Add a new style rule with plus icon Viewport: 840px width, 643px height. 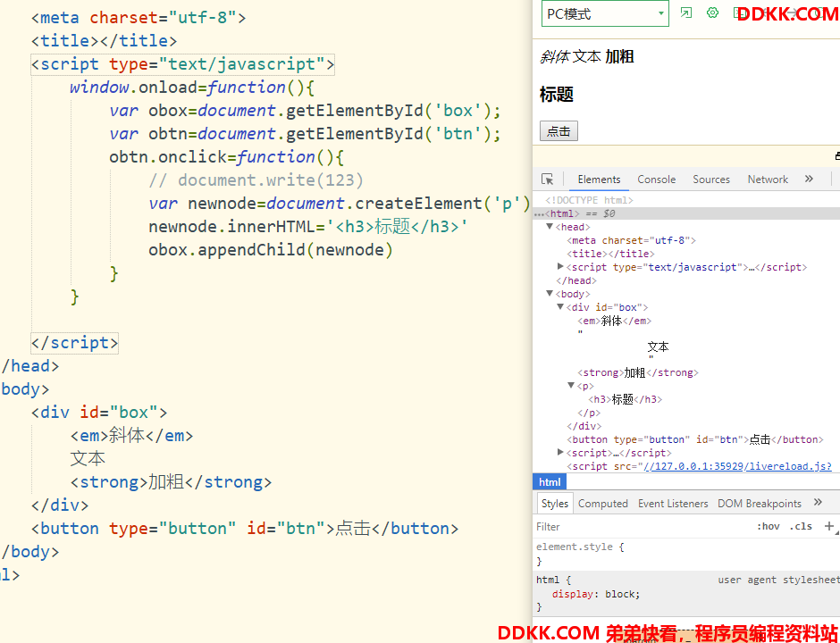pyautogui.click(x=828, y=527)
